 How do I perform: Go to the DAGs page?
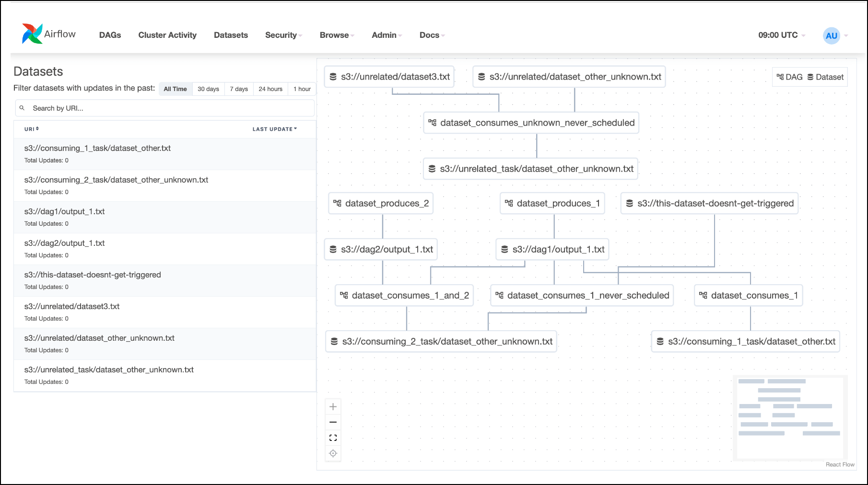coord(110,35)
